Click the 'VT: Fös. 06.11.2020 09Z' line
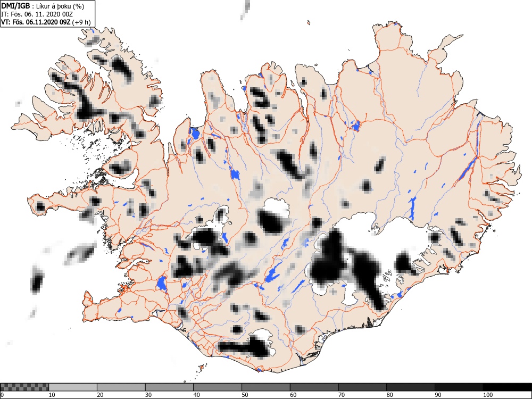The width and height of the screenshot is (532, 399). tap(36, 22)
